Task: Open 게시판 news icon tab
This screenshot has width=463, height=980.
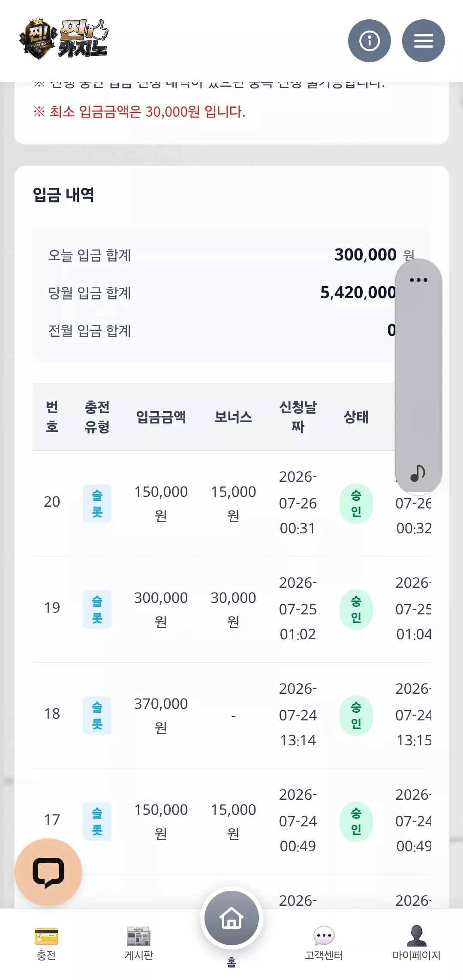Action: 138,943
